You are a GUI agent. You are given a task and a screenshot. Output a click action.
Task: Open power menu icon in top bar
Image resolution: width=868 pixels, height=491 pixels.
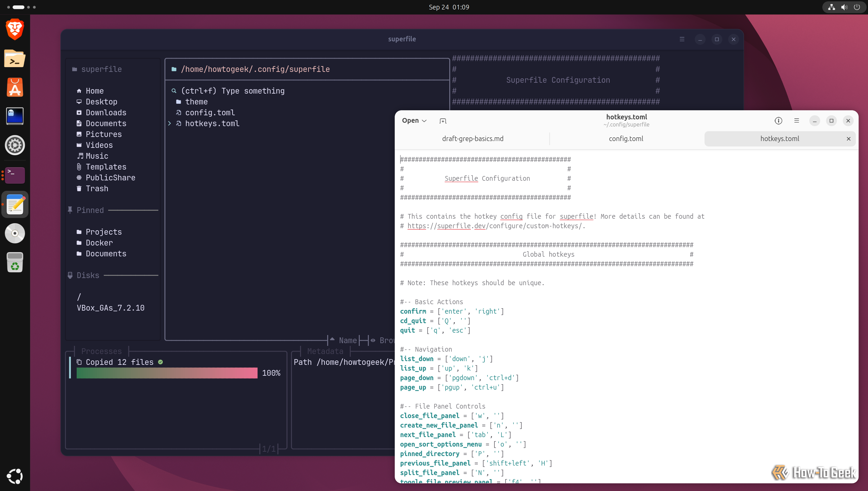[x=857, y=7]
